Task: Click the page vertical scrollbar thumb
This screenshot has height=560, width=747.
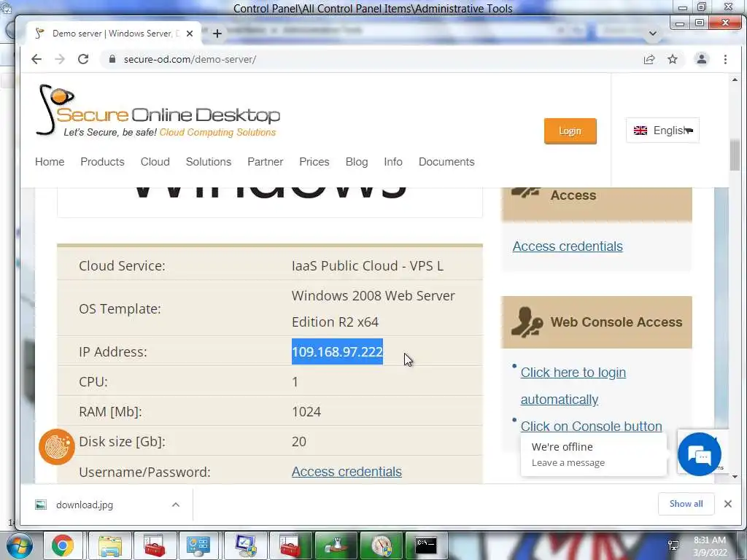Action: 735,155
